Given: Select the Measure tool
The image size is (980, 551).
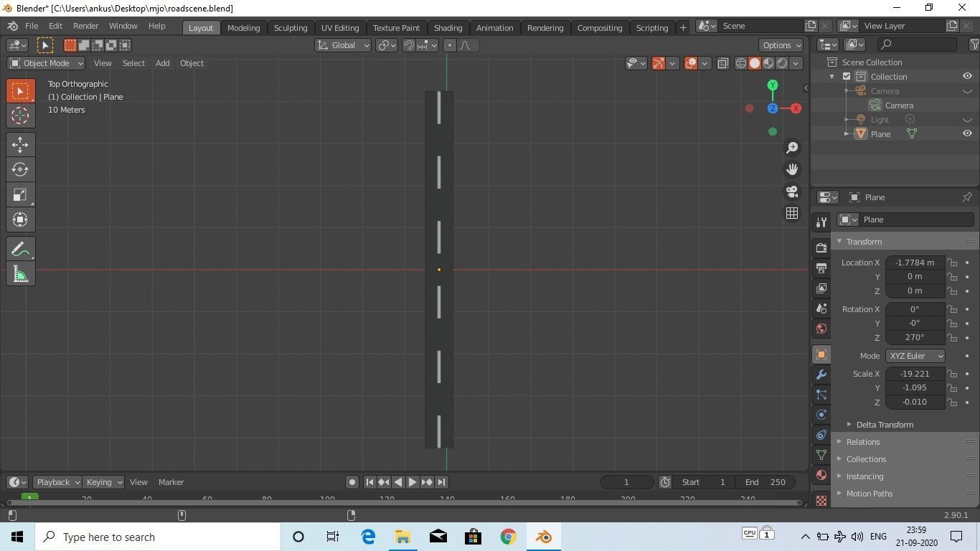Looking at the screenshot, I should tap(19, 273).
